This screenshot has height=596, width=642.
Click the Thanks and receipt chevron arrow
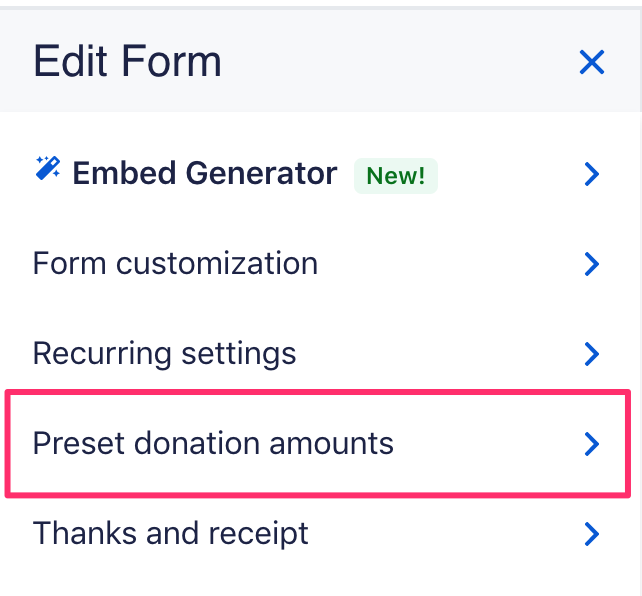pyautogui.click(x=592, y=534)
